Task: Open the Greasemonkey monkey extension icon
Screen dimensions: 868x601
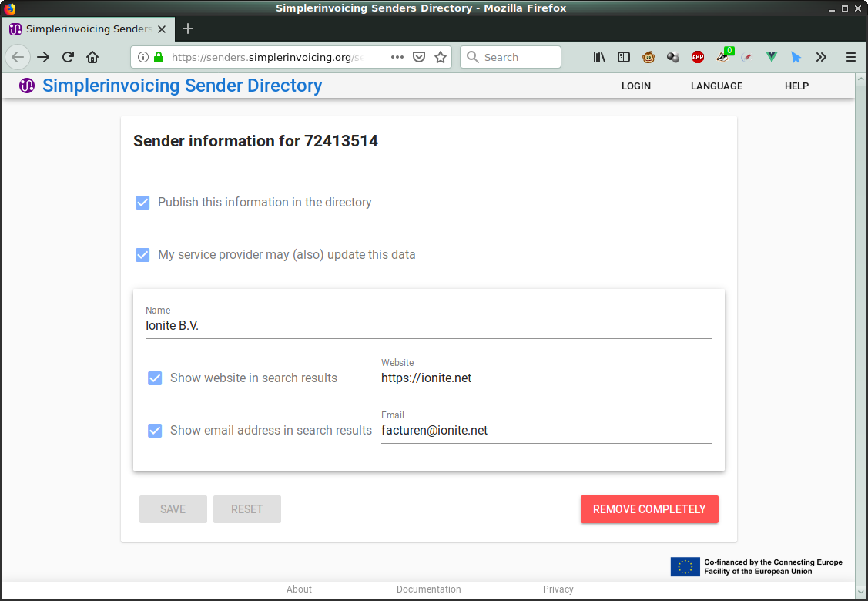Action: [x=648, y=57]
